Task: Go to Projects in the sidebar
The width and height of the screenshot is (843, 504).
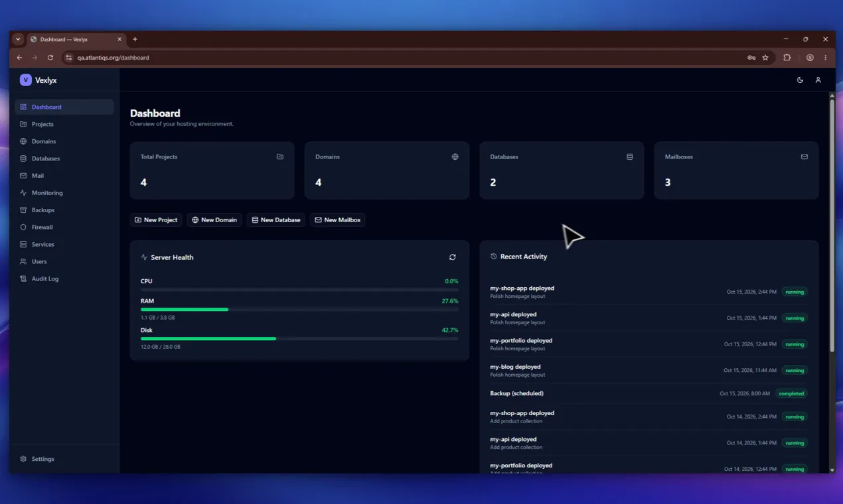Action: pyautogui.click(x=64, y=124)
